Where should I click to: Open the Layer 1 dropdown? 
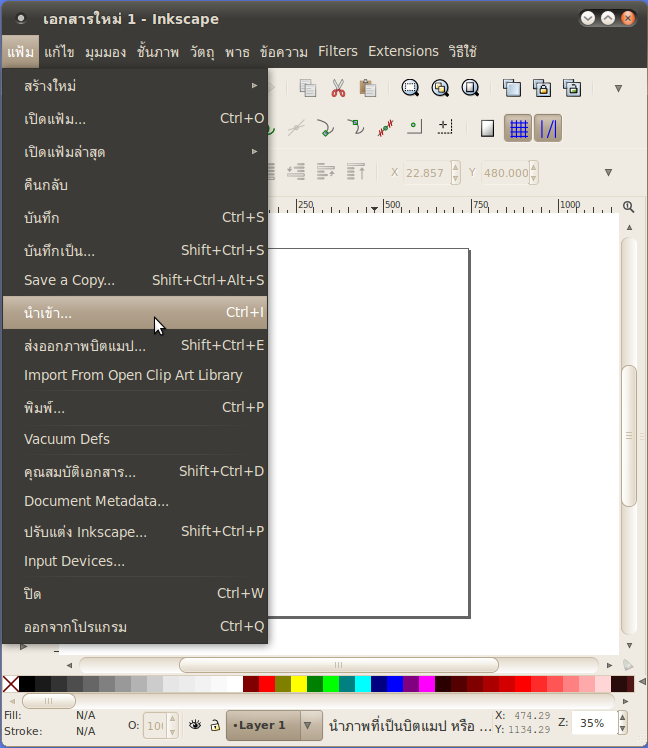point(274,726)
